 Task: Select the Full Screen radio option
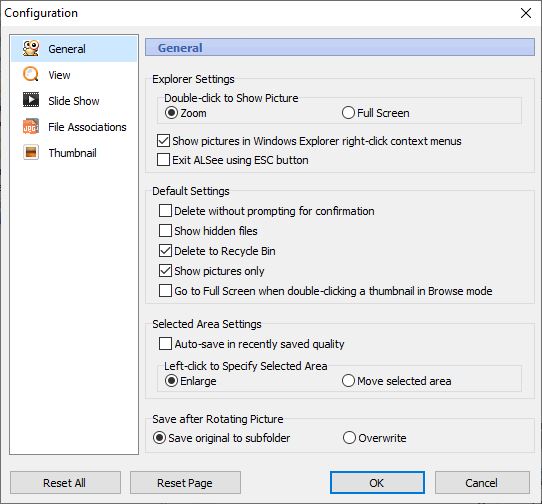tap(348, 113)
